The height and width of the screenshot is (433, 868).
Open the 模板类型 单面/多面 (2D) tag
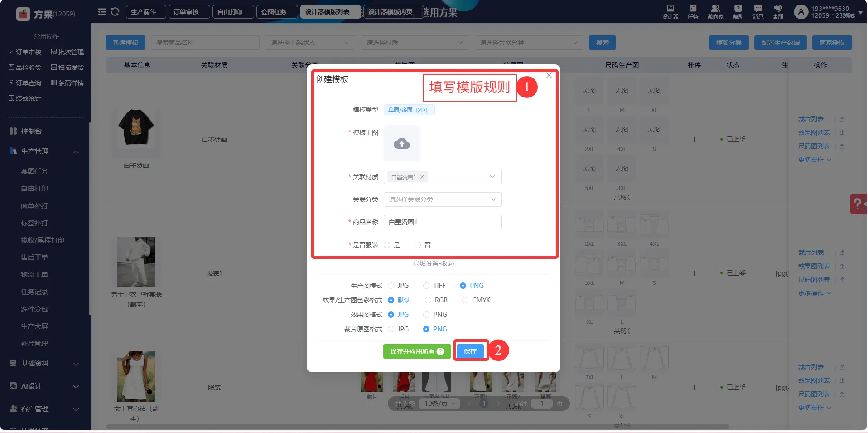coord(409,110)
